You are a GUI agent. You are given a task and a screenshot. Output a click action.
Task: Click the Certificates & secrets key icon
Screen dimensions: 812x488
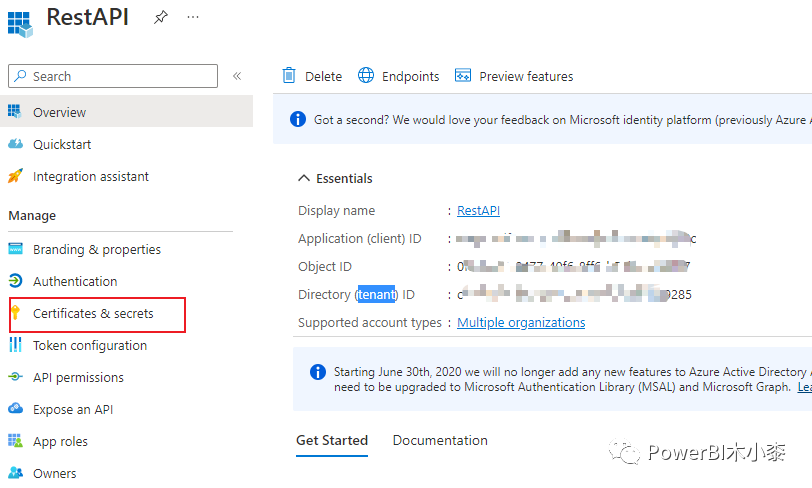click(x=16, y=312)
